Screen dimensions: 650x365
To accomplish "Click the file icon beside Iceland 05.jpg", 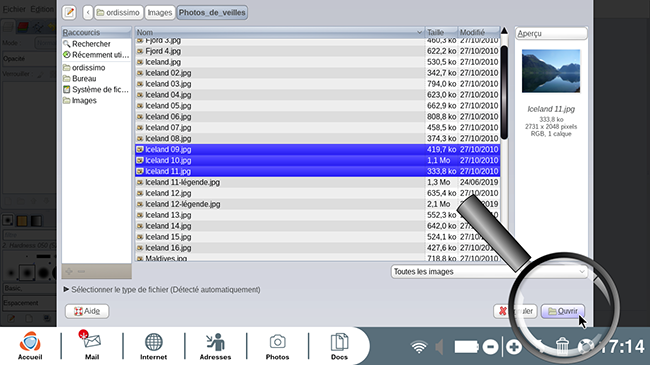I will click(x=140, y=106).
